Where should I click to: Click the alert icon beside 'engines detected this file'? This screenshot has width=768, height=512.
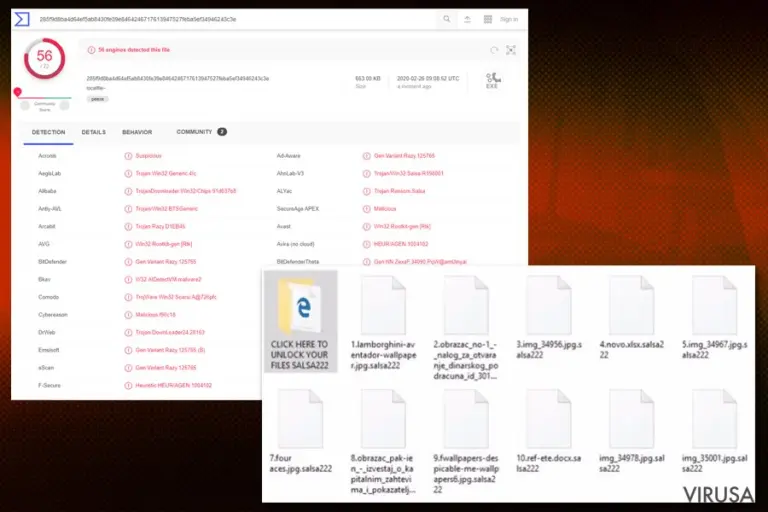click(91, 50)
